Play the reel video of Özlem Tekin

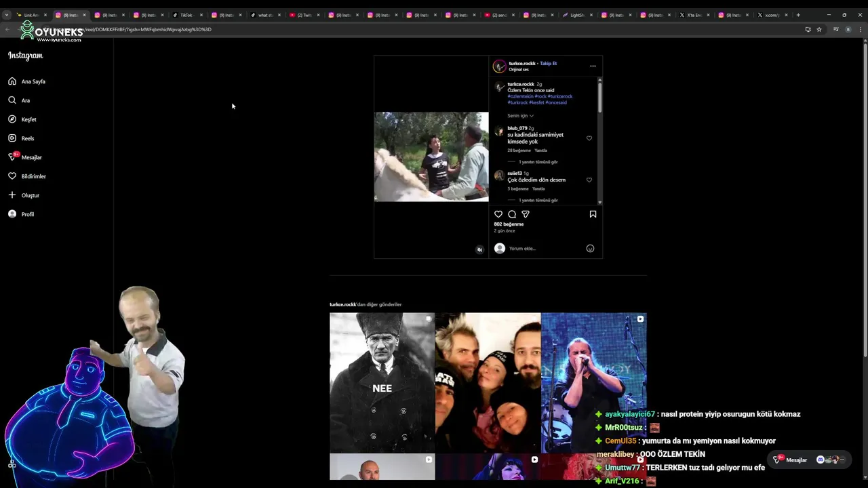tap(431, 157)
